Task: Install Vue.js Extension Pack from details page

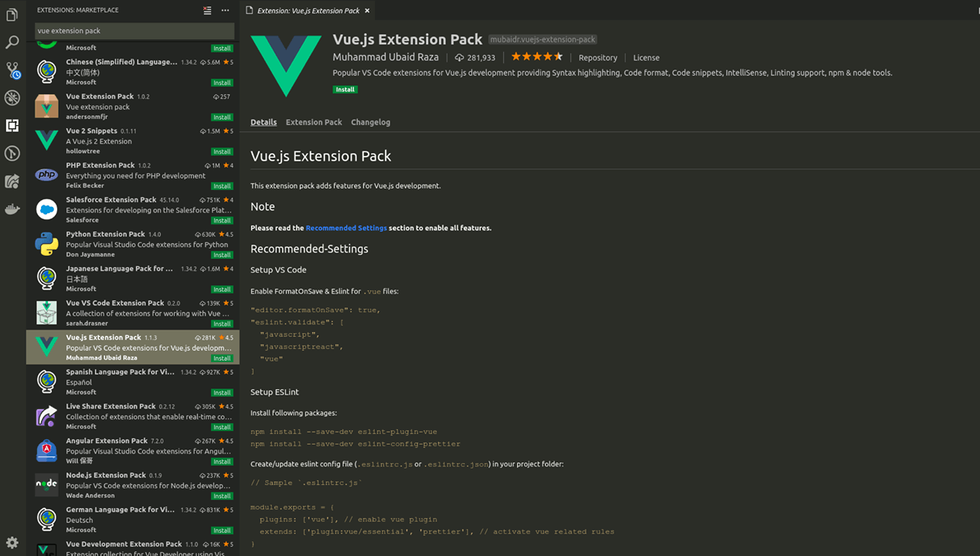Action: (x=345, y=90)
